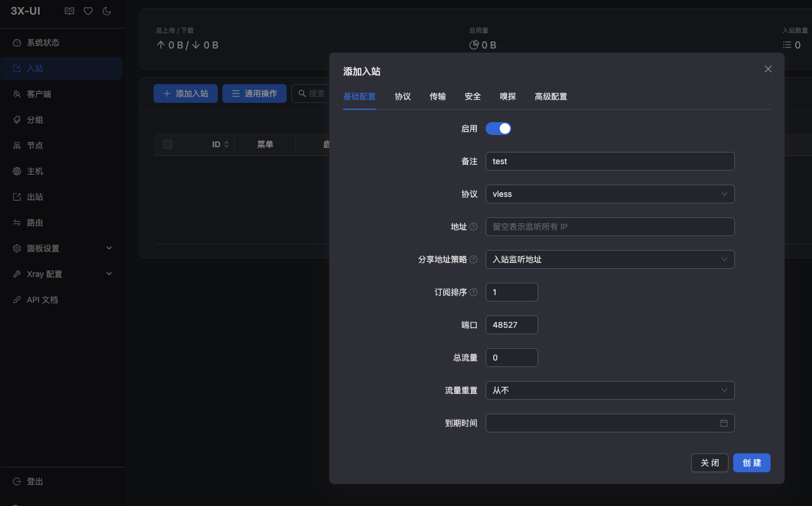Click the 菜单 column header

click(x=265, y=144)
